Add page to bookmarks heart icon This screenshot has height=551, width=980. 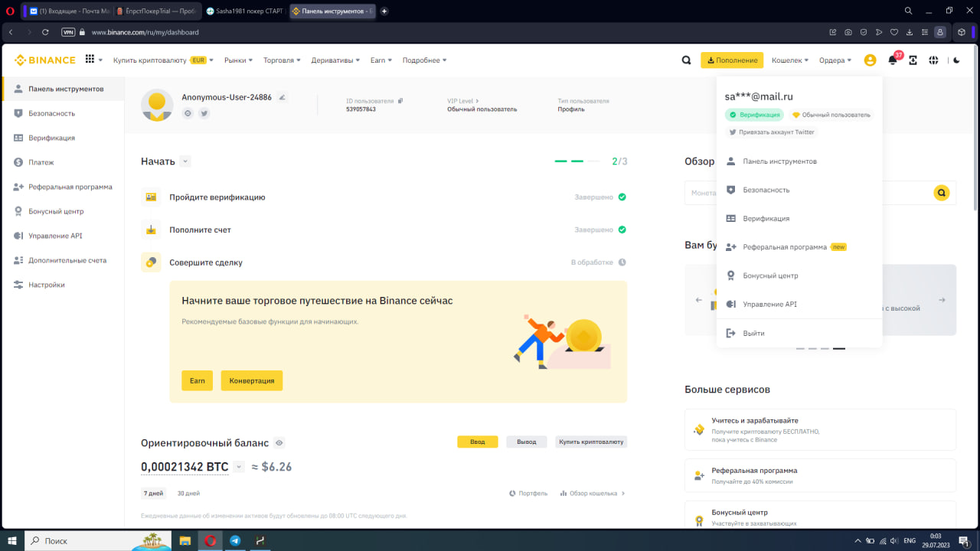894,32
